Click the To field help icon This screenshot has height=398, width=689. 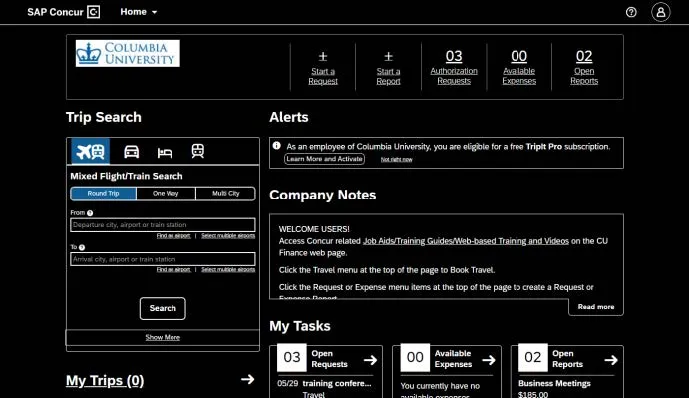pyautogui.click(x=82, y=247)
